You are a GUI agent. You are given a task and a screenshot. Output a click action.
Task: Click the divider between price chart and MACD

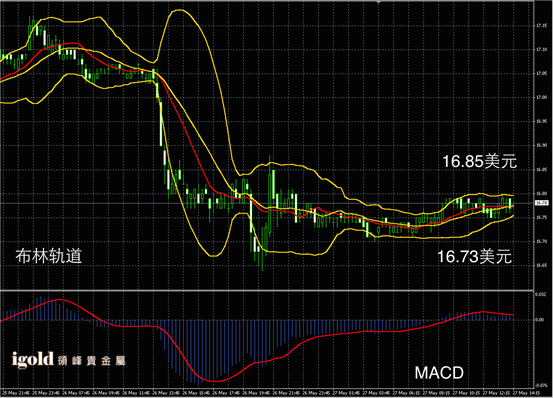267,290
